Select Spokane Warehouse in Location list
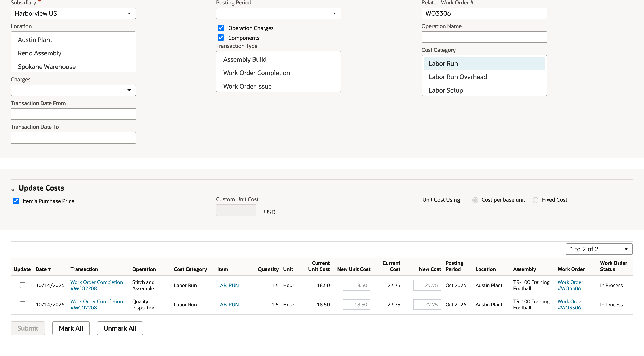This screenshot has height=356, width=644. click(x=73, y=66)
